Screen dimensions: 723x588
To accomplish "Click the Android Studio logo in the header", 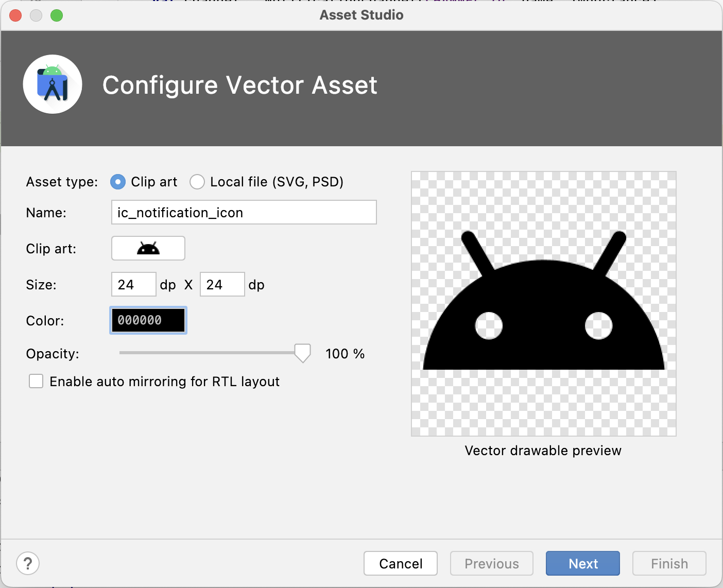I will 53,84.
